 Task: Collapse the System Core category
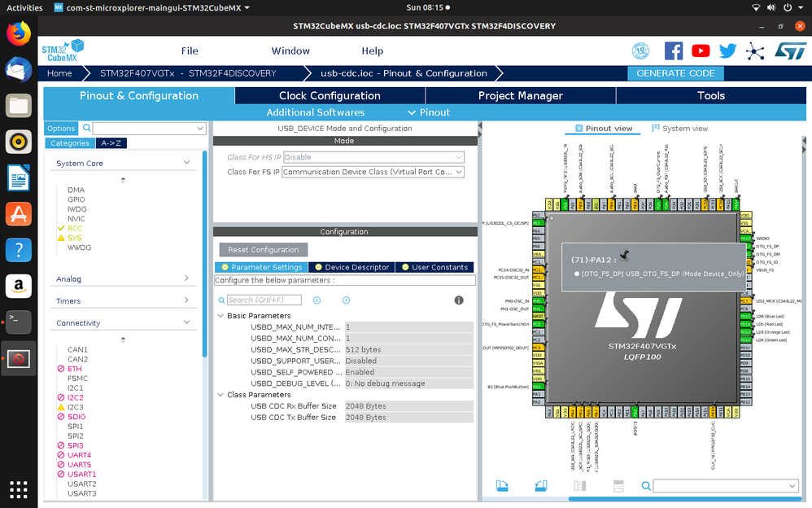pyautogui.click(x=186, y=163)
